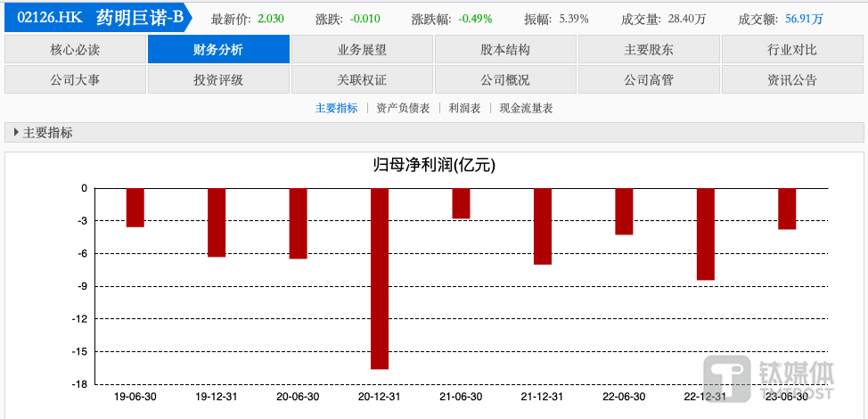Open the 公司概况 tab
The image size is (868, 419).
pos(505,79)
